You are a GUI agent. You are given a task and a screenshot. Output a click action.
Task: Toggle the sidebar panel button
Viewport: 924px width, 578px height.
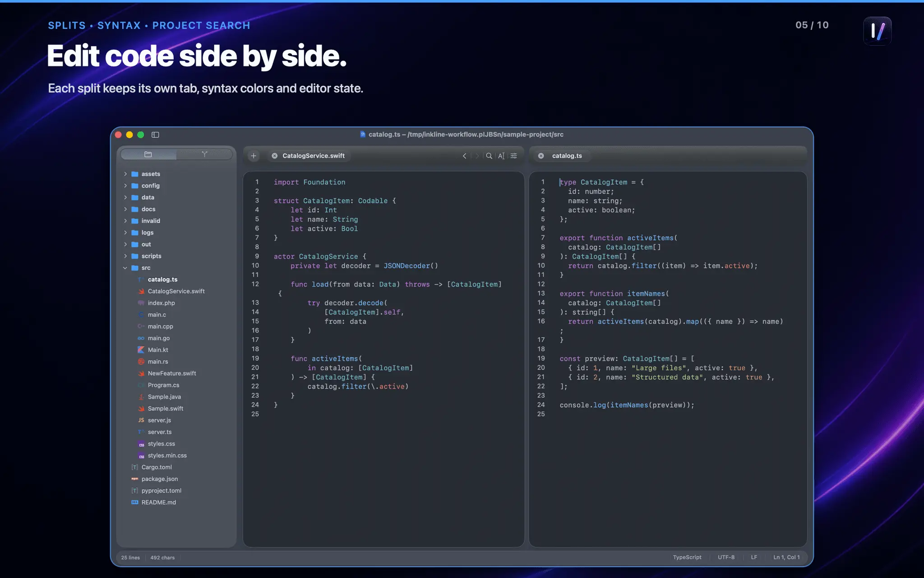click(x=155, y=135)
